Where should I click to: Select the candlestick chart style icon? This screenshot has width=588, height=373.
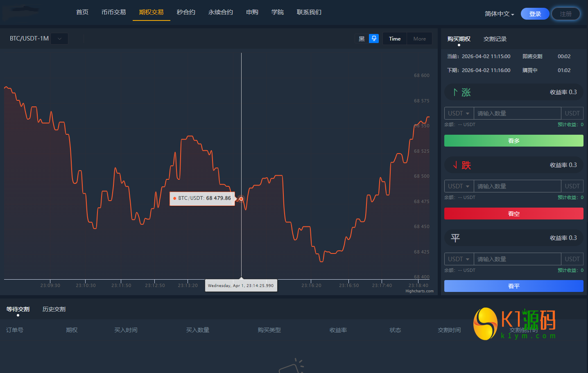pos(374,38)
